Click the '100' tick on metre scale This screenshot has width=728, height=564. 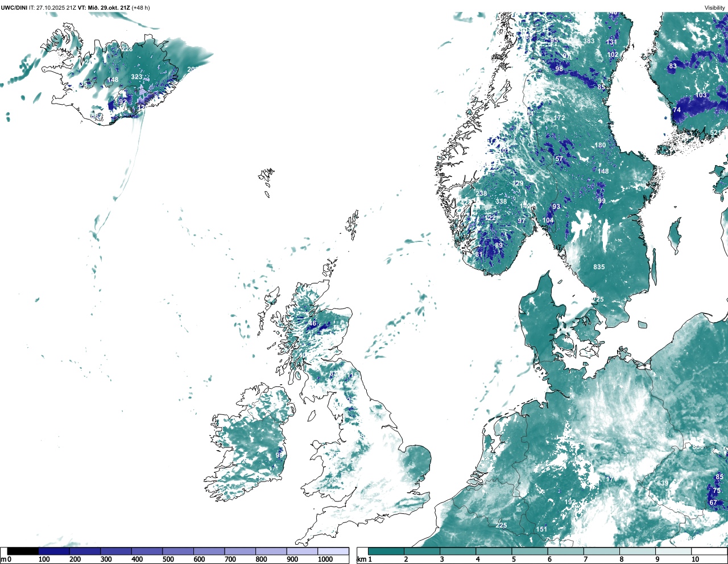[x=44, y=559]
